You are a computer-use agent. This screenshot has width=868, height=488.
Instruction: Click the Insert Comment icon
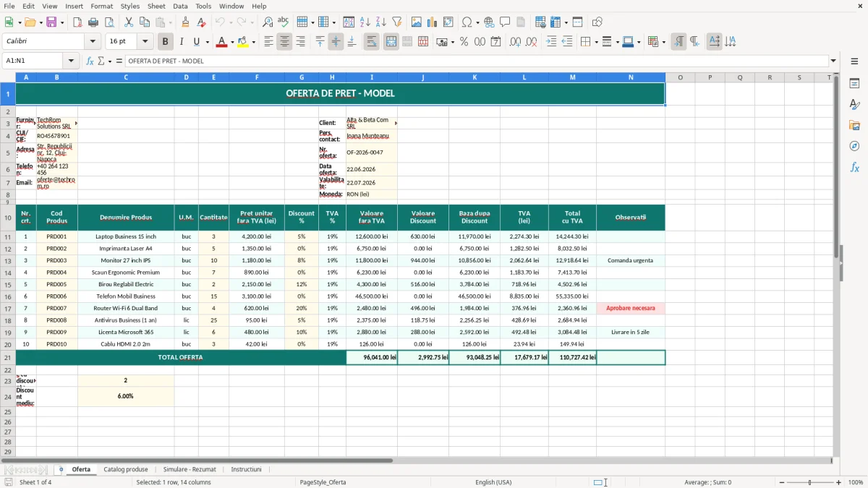point(505,22)
